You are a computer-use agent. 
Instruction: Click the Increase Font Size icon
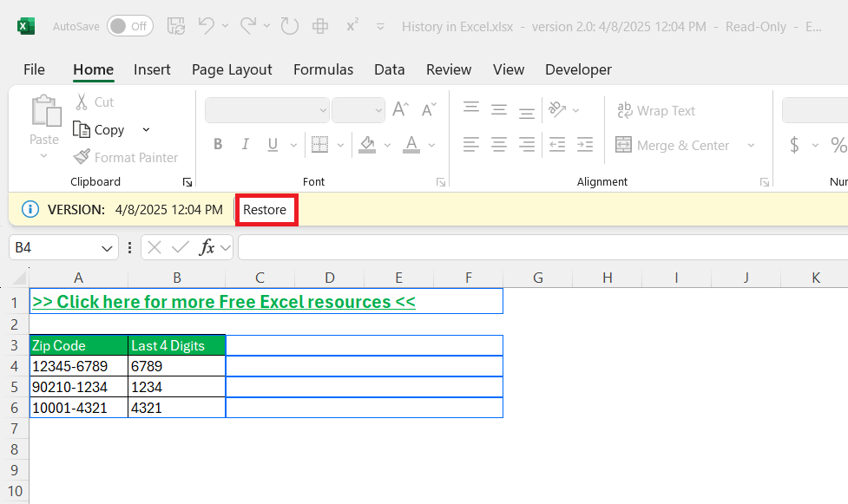(x=400, y=109)
